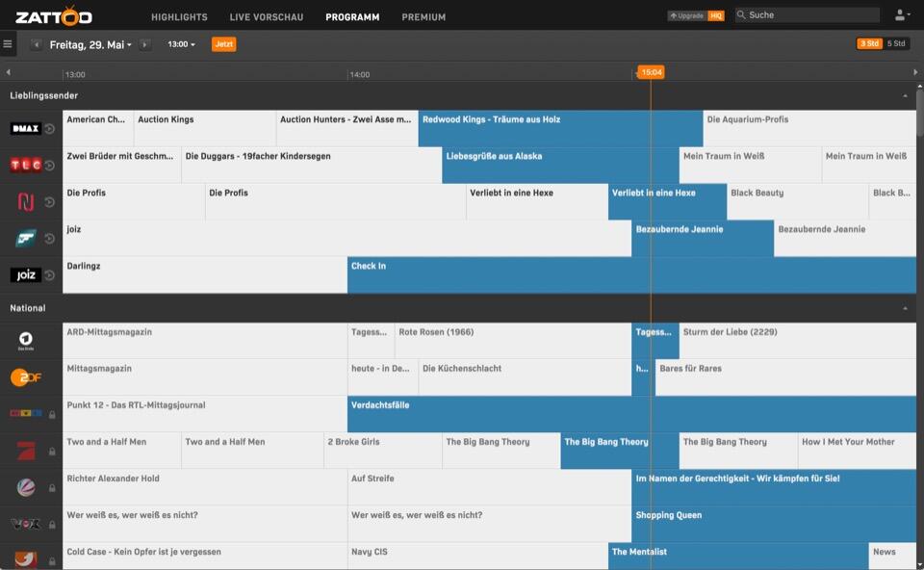Viewport: 924px width, 570px height.
Task: Open the Live Vorschau tab
Action: click(267, 17)
